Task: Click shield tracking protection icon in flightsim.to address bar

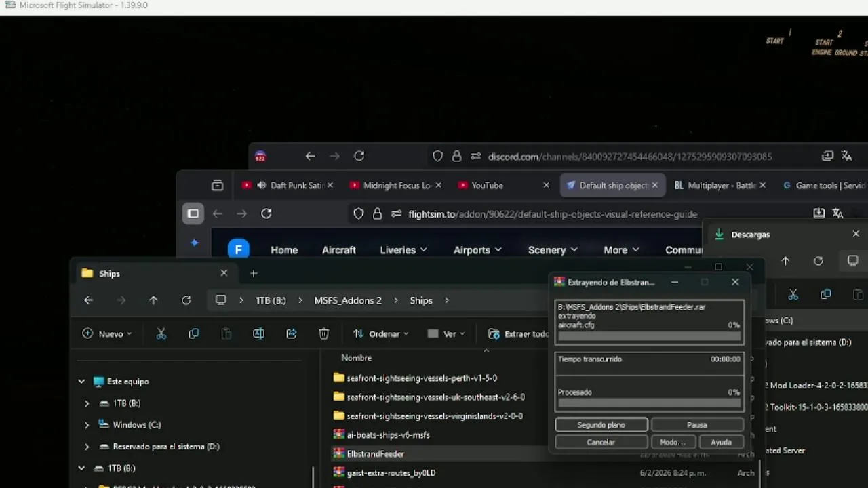Action: (359, 213)
